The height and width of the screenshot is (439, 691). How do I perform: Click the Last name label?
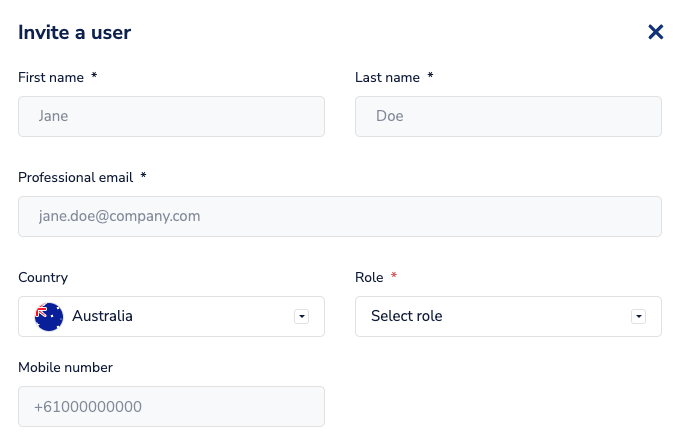click(388, 77)
